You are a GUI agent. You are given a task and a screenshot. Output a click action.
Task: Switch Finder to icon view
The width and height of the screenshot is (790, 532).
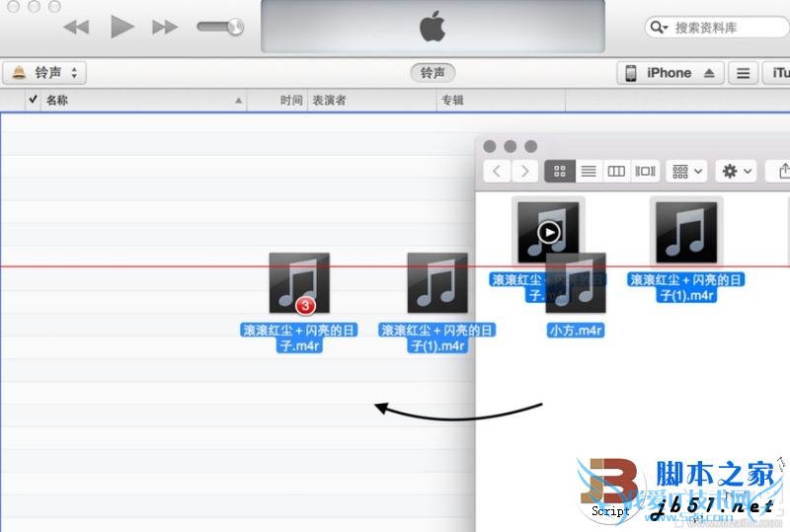point(560,172)
